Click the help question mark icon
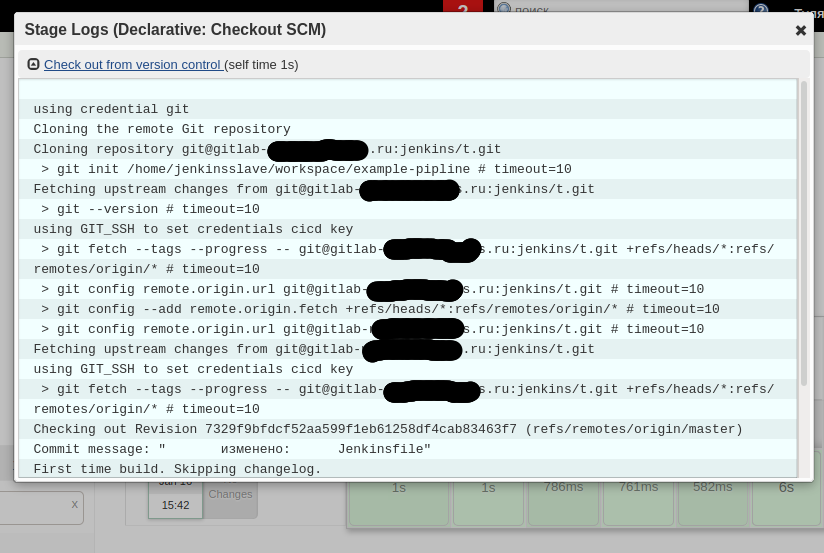The width and height of the screenshot is (824, 553). tap(761, 10)
